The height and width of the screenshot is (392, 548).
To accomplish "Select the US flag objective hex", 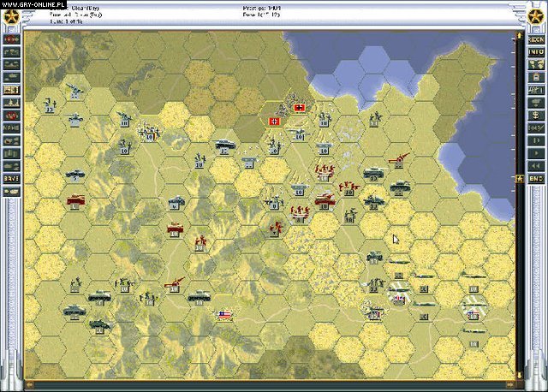I will pyautogui.click(x=225, y=314).
